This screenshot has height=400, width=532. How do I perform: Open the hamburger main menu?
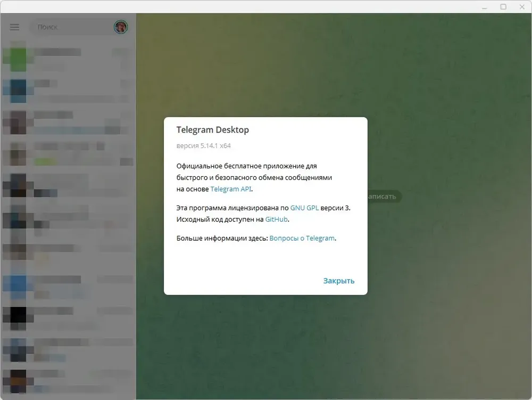tap(14, 27)
